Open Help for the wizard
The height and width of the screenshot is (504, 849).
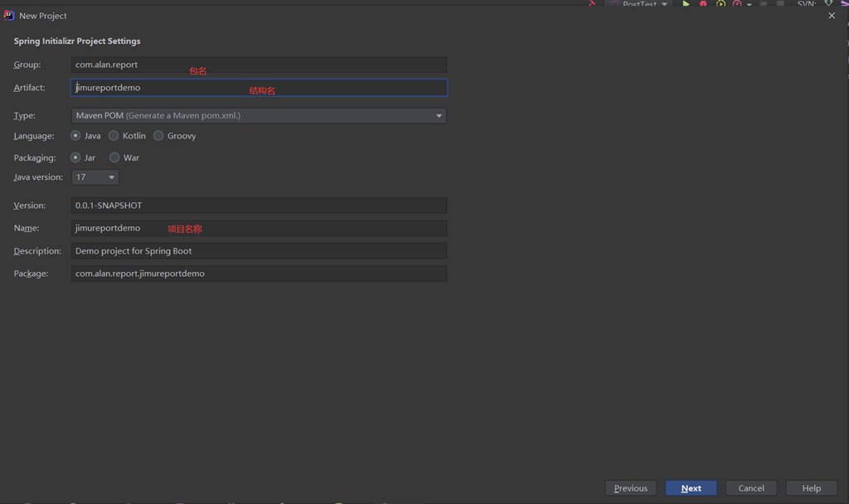pyautogui.click(x=812, y=487)
